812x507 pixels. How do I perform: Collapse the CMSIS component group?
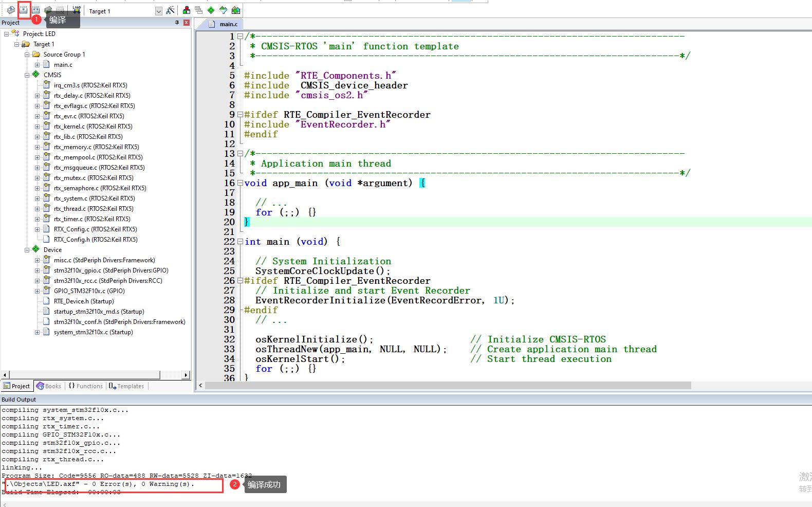27,75
